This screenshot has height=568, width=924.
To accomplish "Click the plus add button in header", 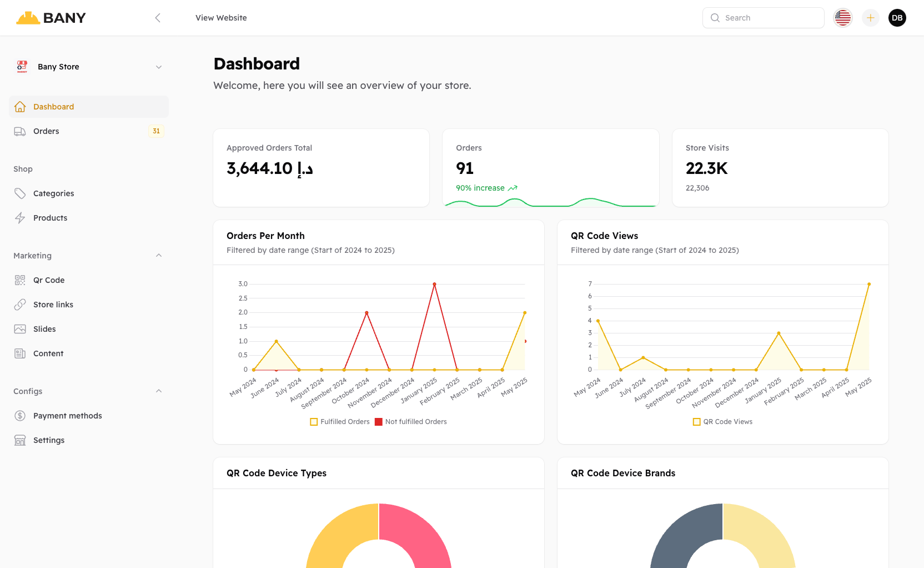I will coord(871,18).
